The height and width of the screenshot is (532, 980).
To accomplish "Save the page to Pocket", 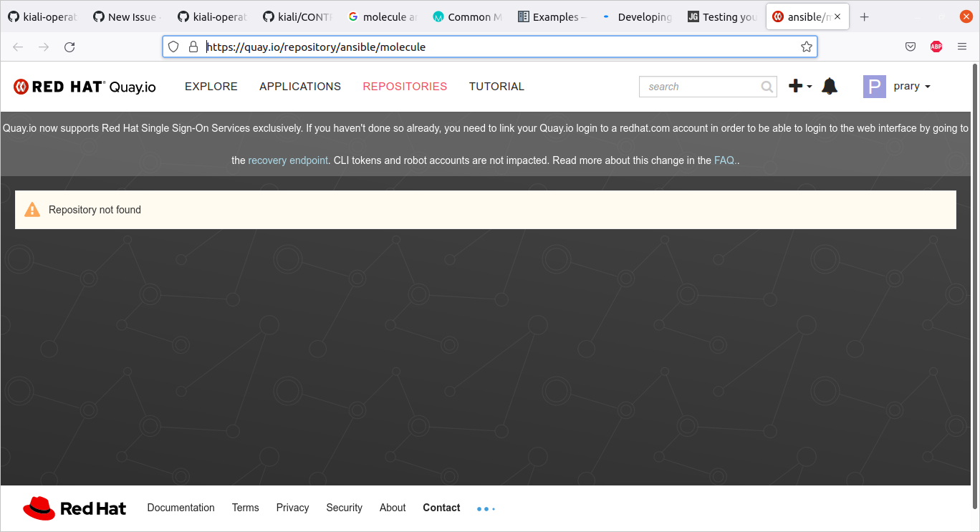I will (x=910, y=46).
